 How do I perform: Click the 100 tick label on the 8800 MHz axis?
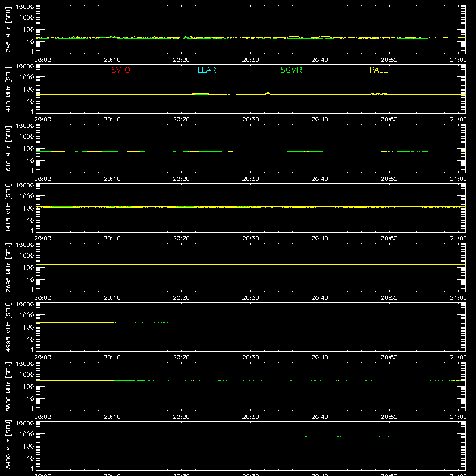point(29,387)
